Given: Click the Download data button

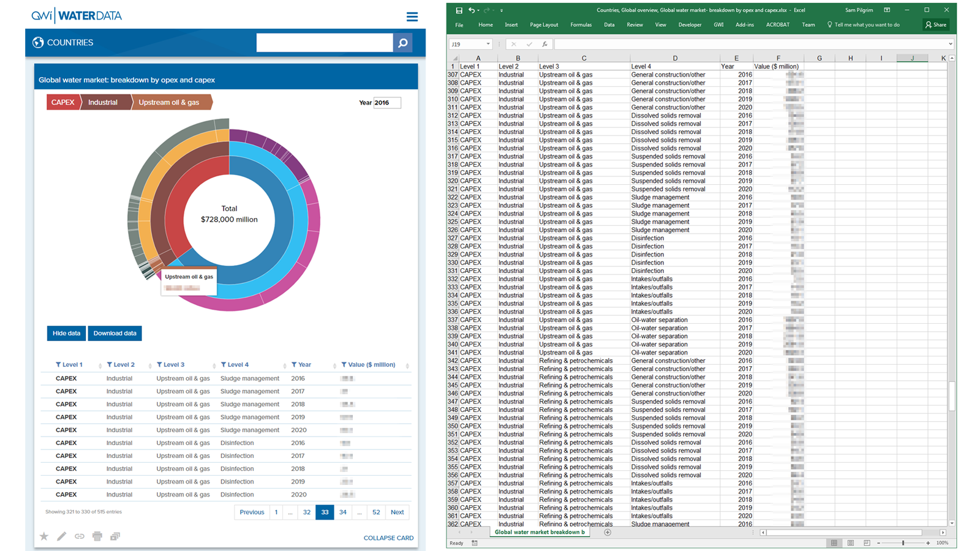Looking at the screenshot, I should tap(115, 334).
